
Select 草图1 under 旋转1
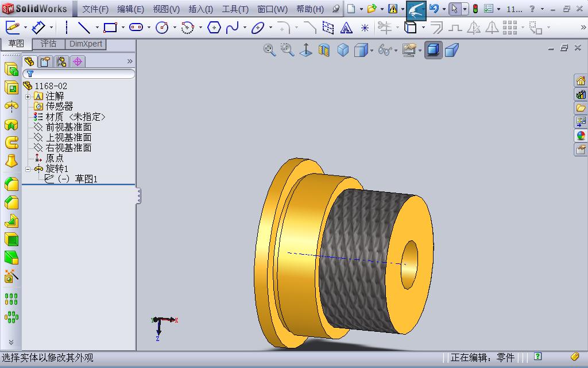[86, 179]
